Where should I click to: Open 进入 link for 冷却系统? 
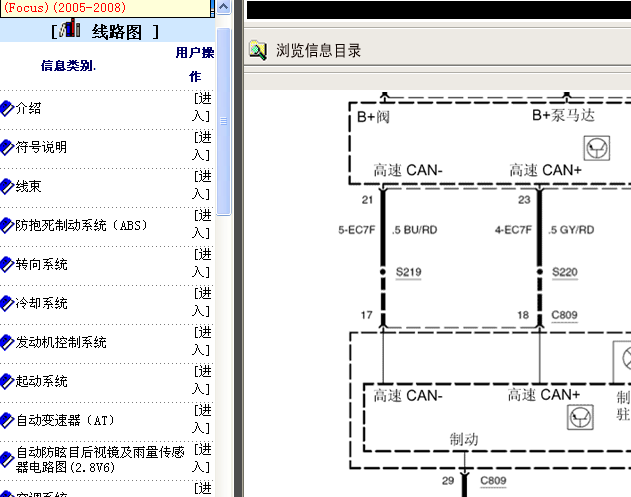coord(202,303)
